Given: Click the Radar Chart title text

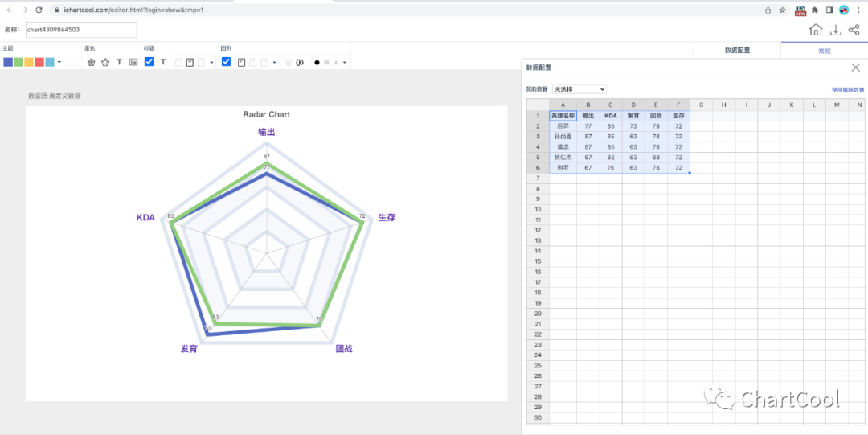Looking at the screenshot, I should point(266,115).
